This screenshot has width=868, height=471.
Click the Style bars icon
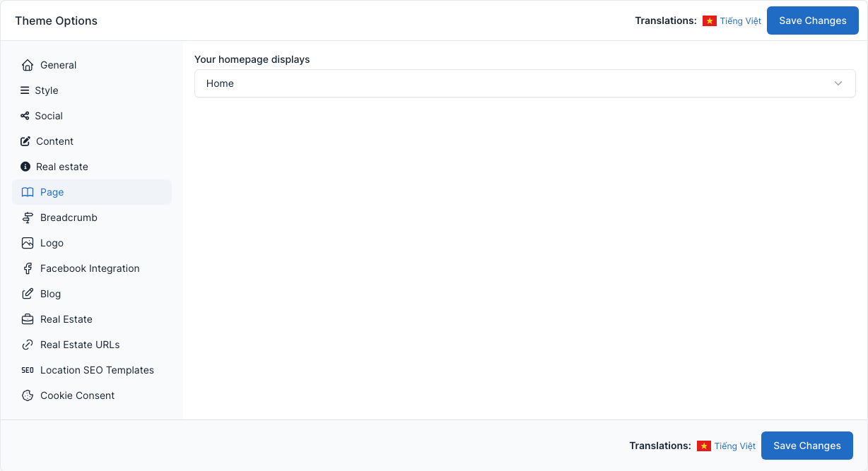tap(25, 90)
